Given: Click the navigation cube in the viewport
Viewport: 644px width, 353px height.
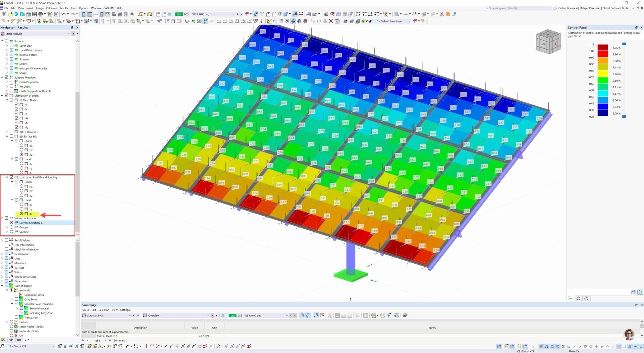Looking at the screenshot, I should 548,42.
